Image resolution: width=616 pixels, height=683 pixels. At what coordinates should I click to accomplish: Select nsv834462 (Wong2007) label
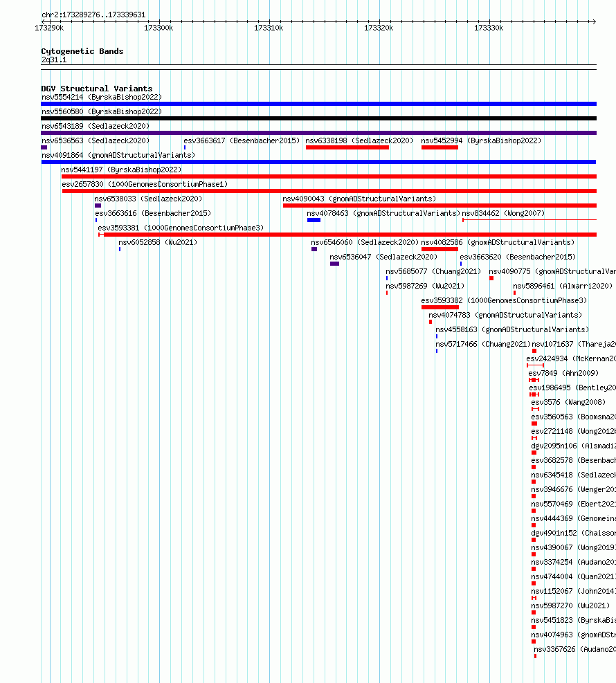pyautogui.click(x=503, y=213)
